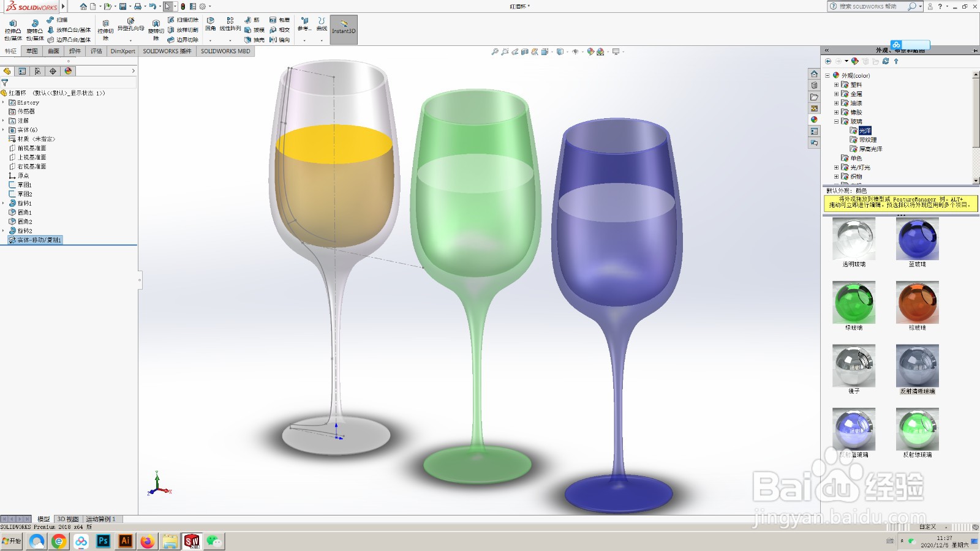Open the DisplayManager tab in left panel

point(68,71)
